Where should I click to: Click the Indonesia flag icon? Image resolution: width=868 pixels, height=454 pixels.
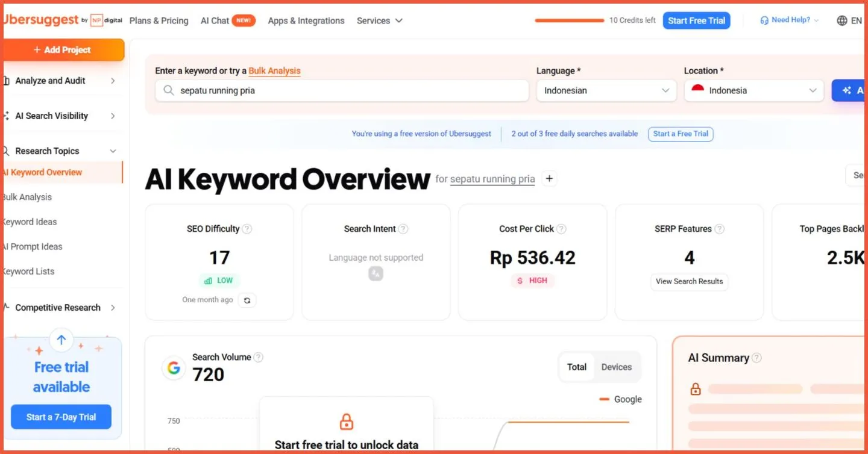pos(698,90)
